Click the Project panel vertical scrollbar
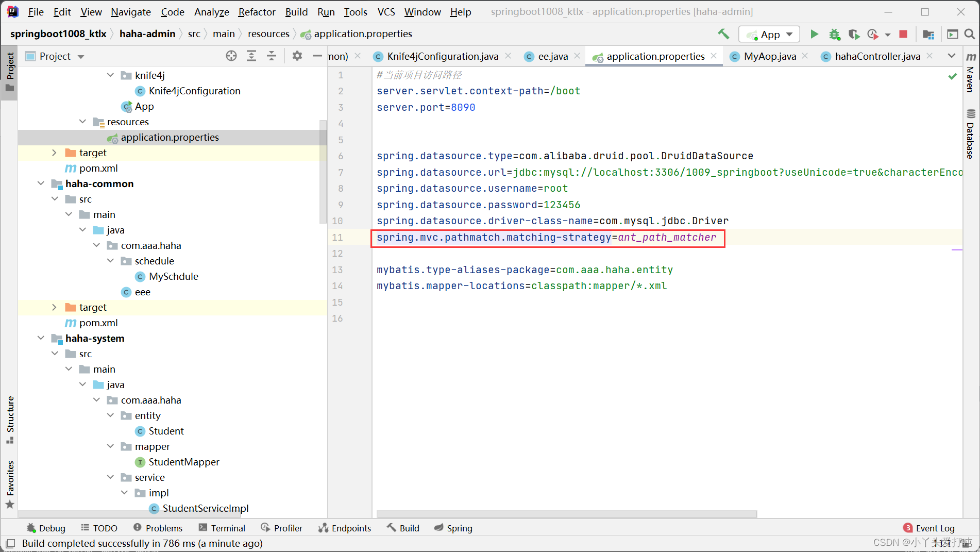The image size is (980, 552). click(323, 172)
